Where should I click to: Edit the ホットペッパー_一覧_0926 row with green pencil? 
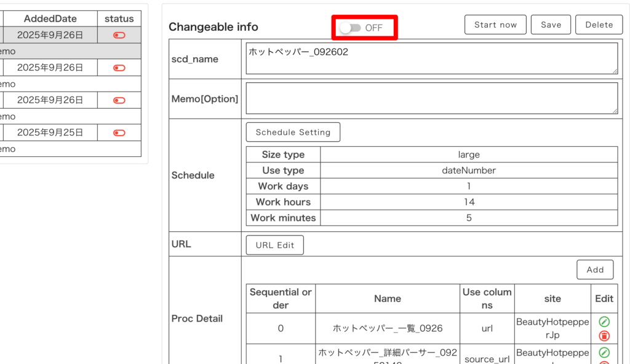604,322
